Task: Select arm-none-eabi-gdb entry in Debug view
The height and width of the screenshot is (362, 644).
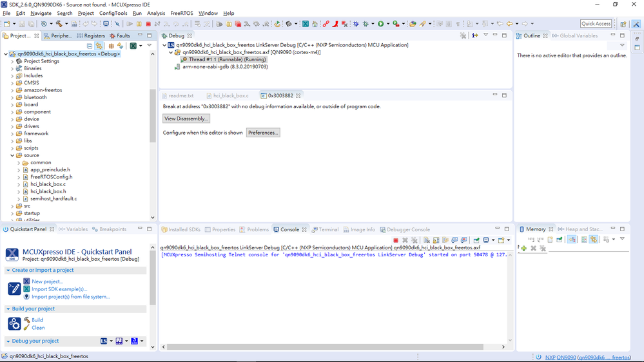Action: pyautogui.click(x=225, y=67)
